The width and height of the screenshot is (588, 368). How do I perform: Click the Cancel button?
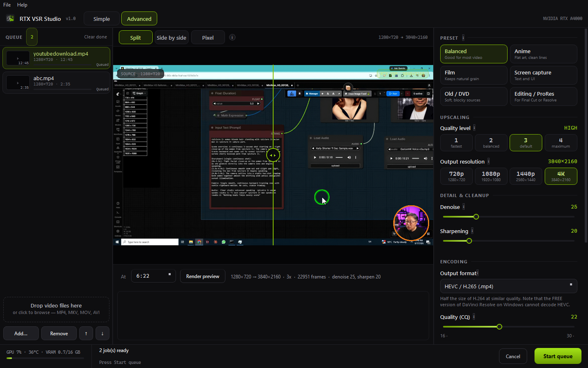coord(513,356)
